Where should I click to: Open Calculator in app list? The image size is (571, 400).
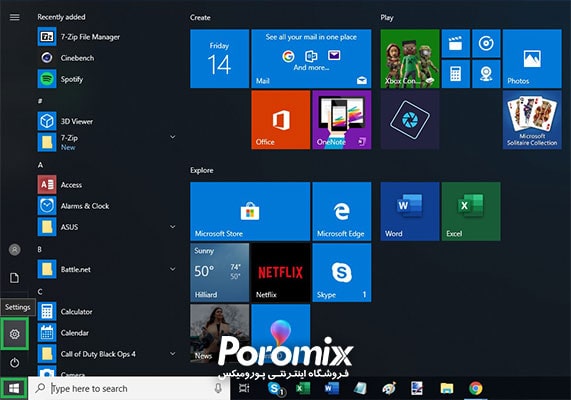tap(65, 311)
